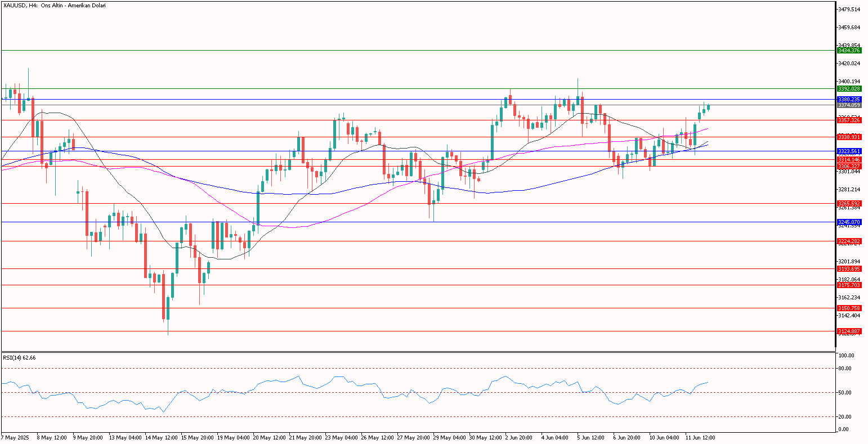
Task: Select the 15 May 20:00 time label
Action: [196, 437]
